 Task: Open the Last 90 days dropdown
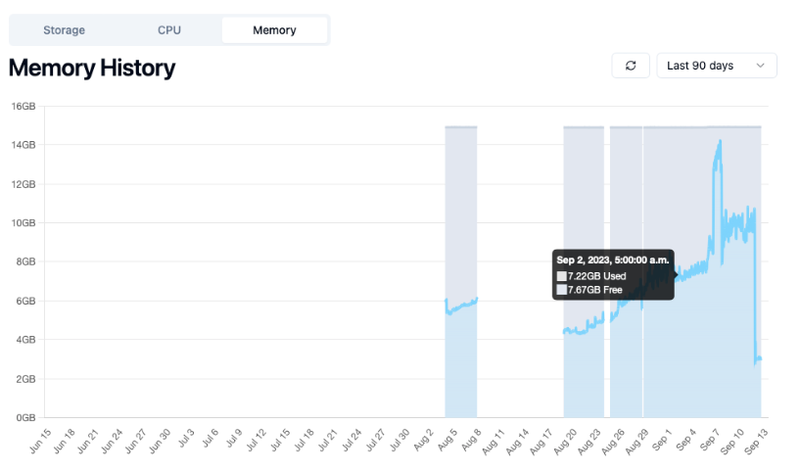pos(716,66)
